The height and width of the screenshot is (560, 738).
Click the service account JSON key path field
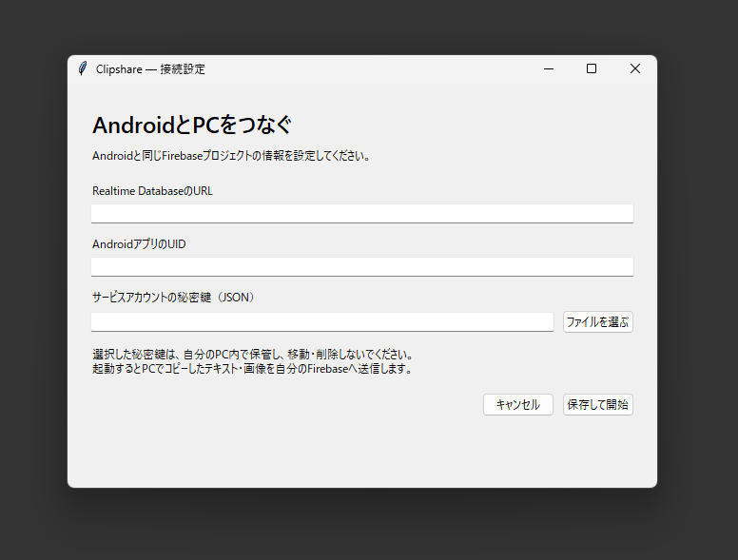coord(322,322)
